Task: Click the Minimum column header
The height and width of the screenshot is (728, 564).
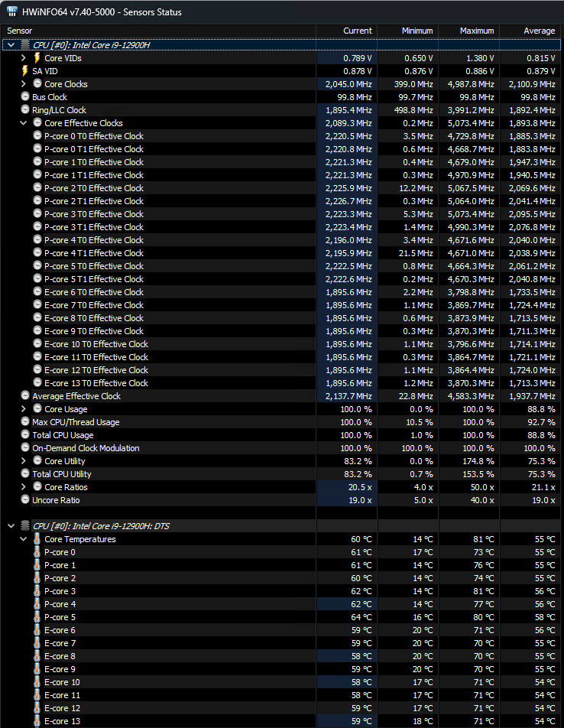Action: coord(407,31)
